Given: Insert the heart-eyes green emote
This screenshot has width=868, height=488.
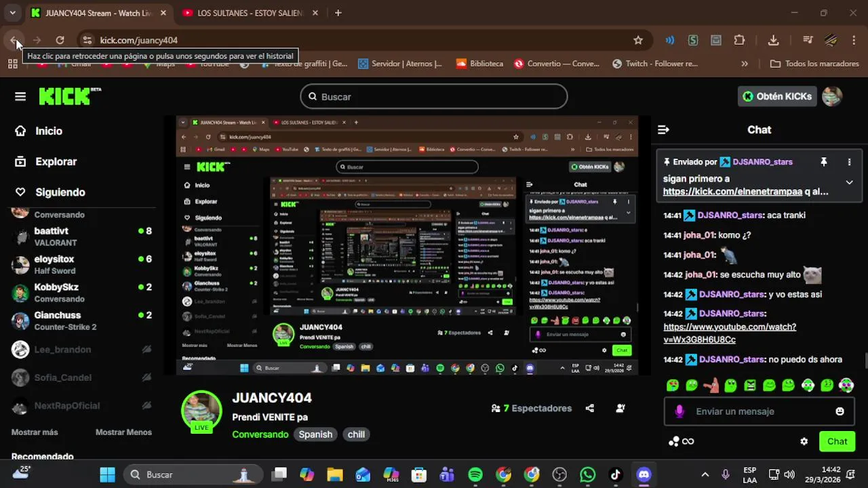Looking at the screenshot, I should point(673,386).
